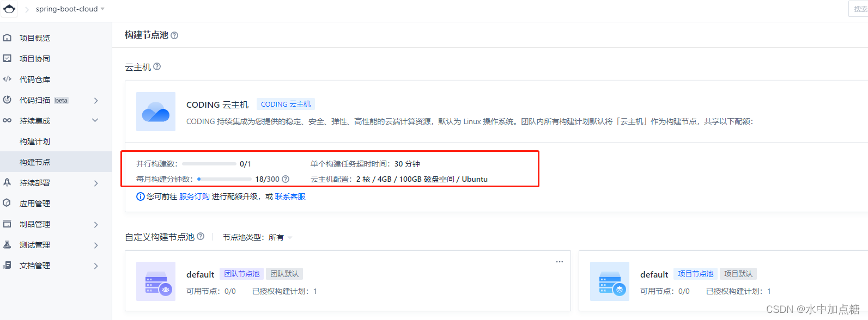Click 可用节点: 0/0 on team pool card
This screenshot has height=320, width=868.
pyautogui.click(x=211, y=291)
